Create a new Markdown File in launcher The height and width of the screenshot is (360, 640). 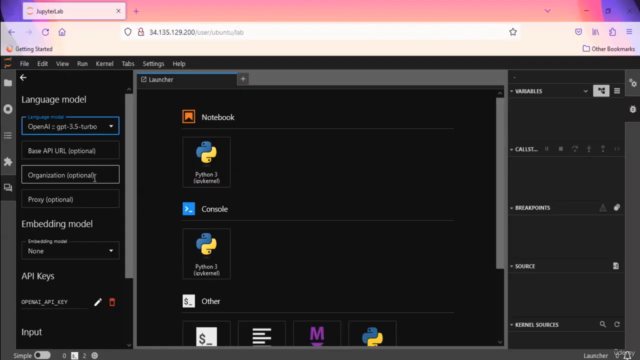coord(317,334)
